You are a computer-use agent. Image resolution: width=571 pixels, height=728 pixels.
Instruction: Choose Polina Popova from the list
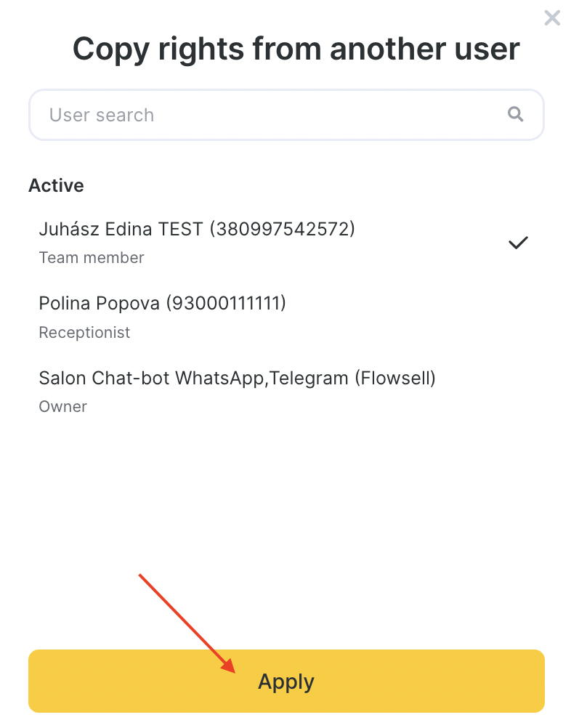(x=100, y=304)
